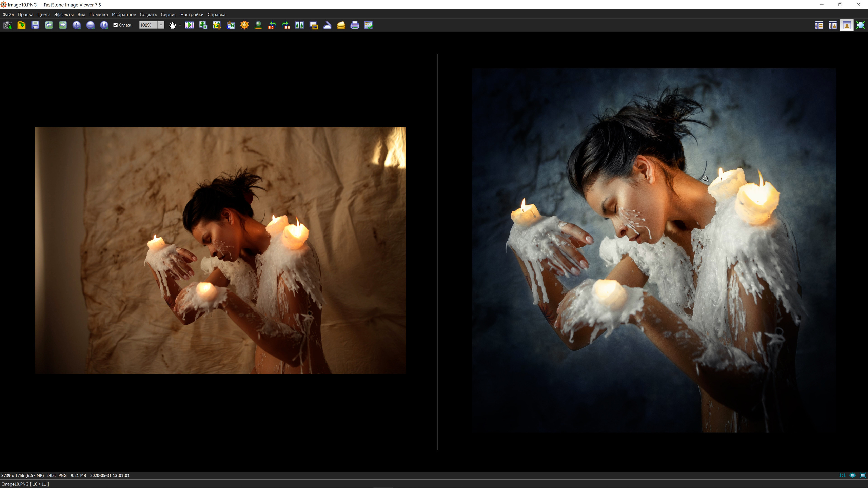Image resolution: width=868 pixels, height=488 pixels.
Task: Open the Compare selected images icon
Action: point(299,25)
